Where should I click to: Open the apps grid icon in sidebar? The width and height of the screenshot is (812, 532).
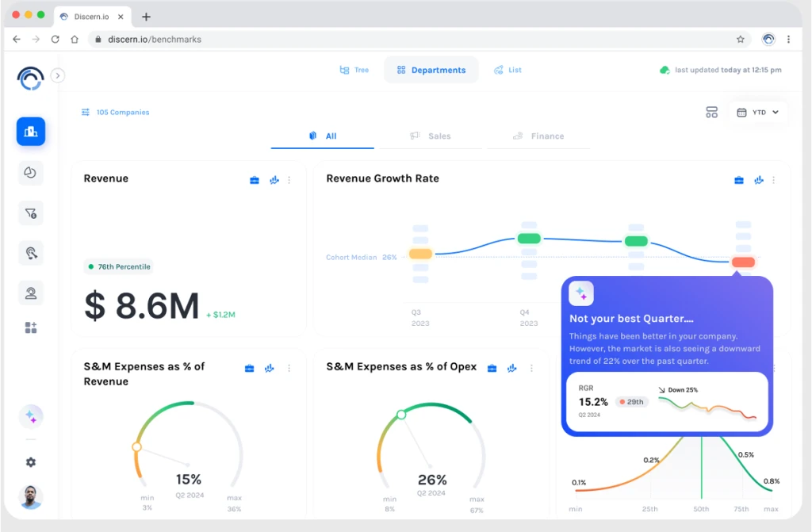point(31,327)
